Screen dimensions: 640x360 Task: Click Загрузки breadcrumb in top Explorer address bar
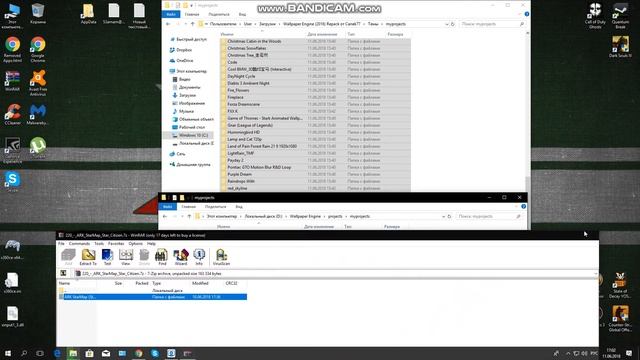tap(267, 24)
